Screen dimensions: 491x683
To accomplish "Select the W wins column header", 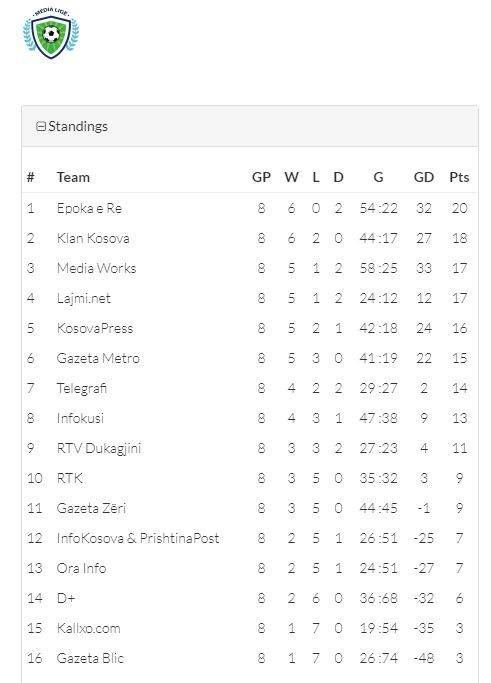I will (291, 177).
